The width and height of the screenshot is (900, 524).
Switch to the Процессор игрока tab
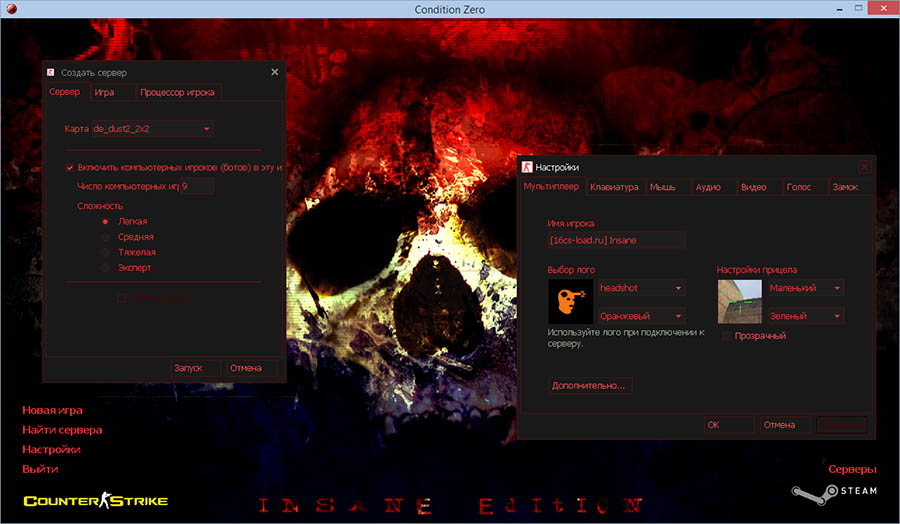(x=177, y=92)
